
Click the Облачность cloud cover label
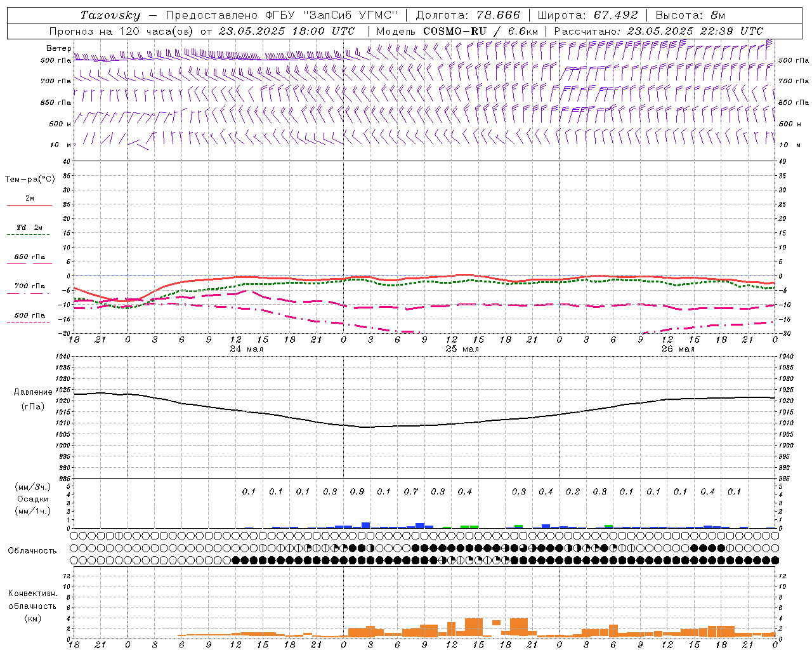click(32, 550)
